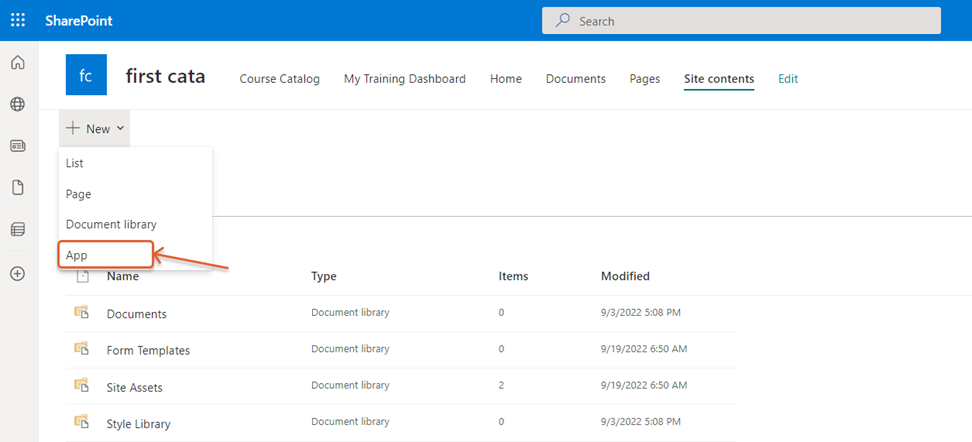
Task: Open the Course Catalog navigation tab
Action: tap(279, 79)
